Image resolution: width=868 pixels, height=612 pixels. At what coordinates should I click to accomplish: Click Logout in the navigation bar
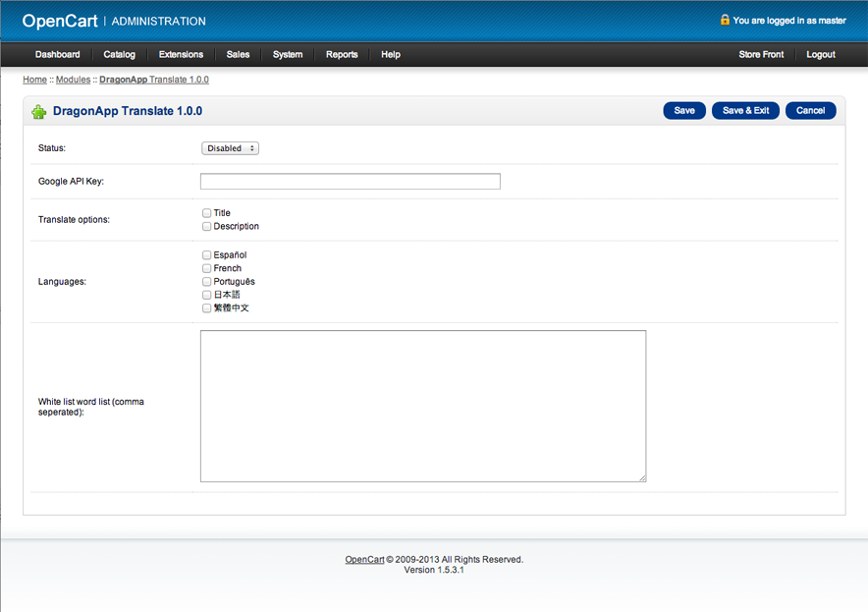(x=821, y=54)
